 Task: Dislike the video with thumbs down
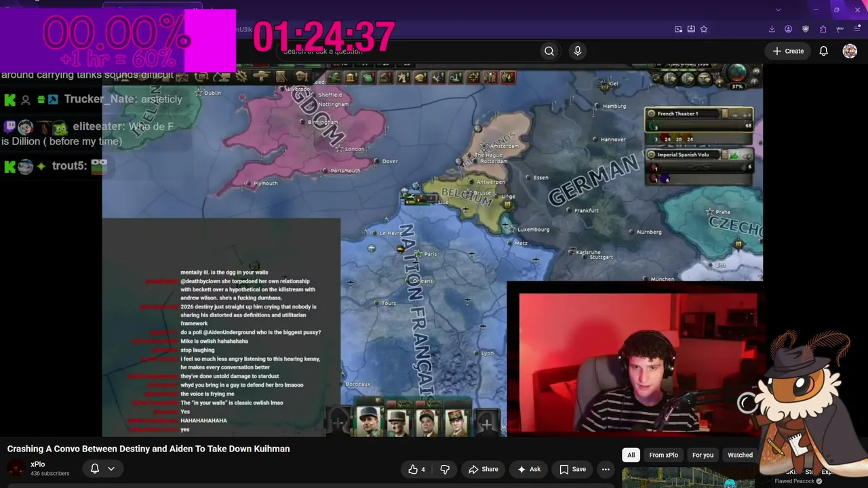(445, 469)
